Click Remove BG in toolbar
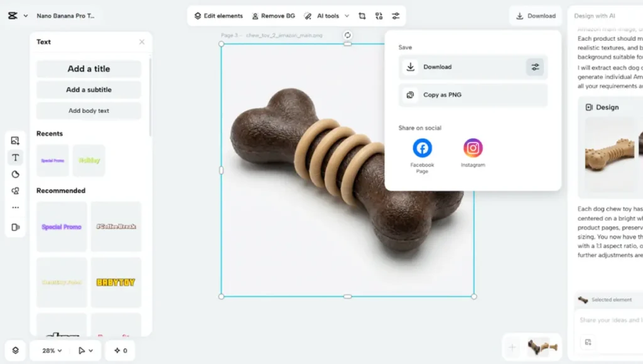Image resolution: width=643 pixels, height=364 pixels. point(273,16)
